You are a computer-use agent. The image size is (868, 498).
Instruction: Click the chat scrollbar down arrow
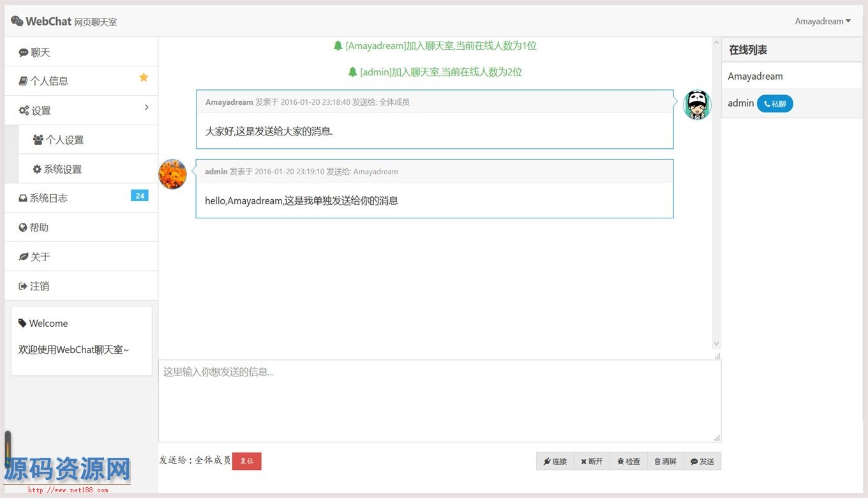point(716,343)
